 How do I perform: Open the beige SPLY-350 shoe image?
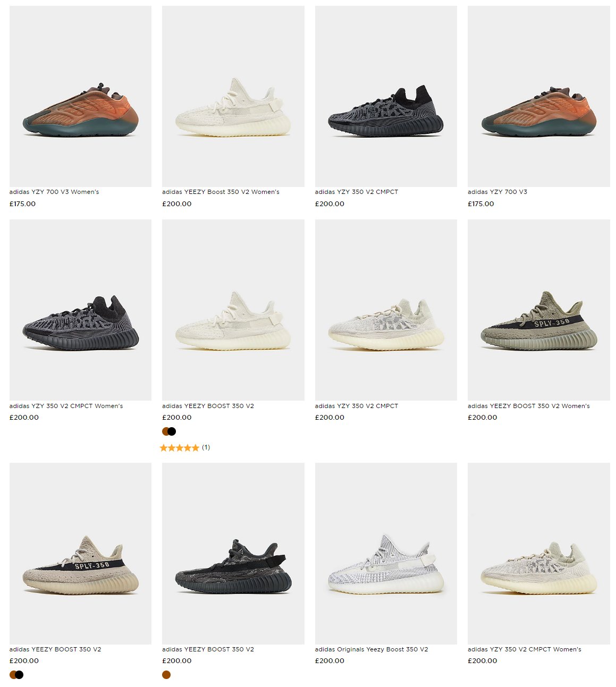coord(80,553)
